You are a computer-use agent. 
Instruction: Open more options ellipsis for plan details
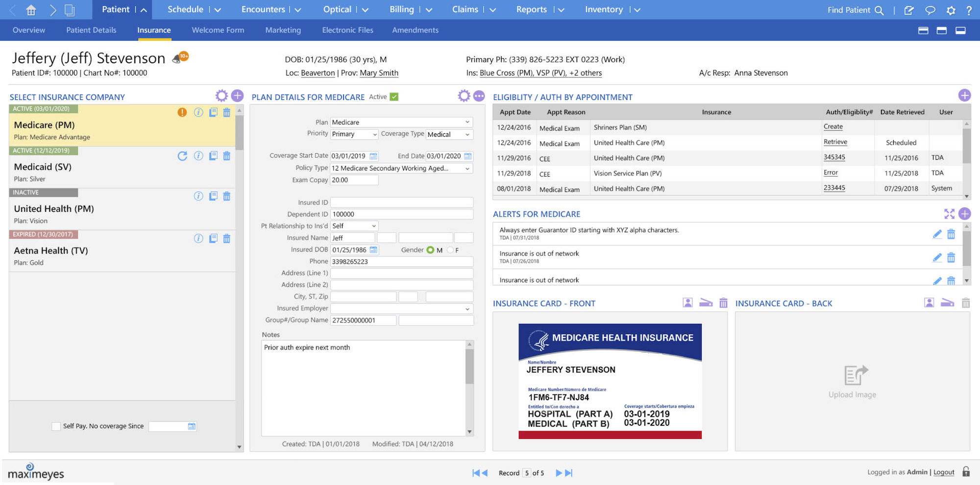click(479, 96)
